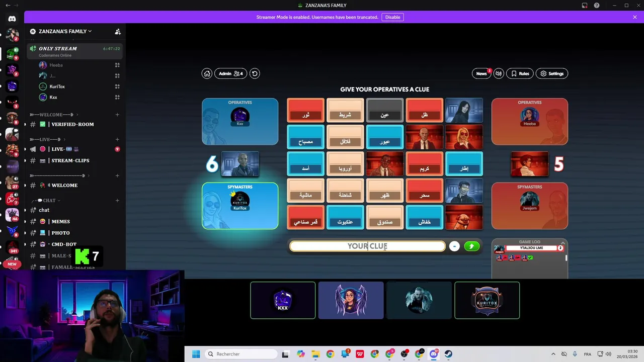Click the YOUR CLUE input field
The height and width of the screenshot is (362, 644).
click(367, 246)
